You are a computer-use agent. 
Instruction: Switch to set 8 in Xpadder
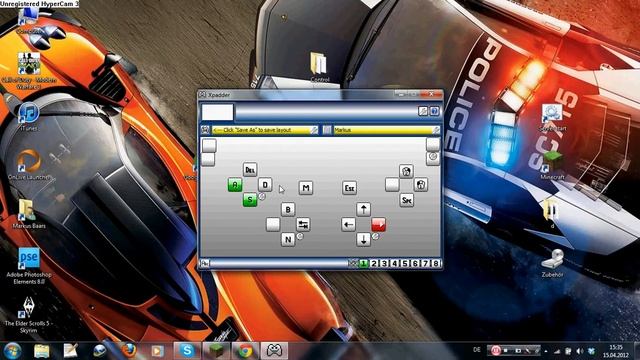click(x=436, y=264)
